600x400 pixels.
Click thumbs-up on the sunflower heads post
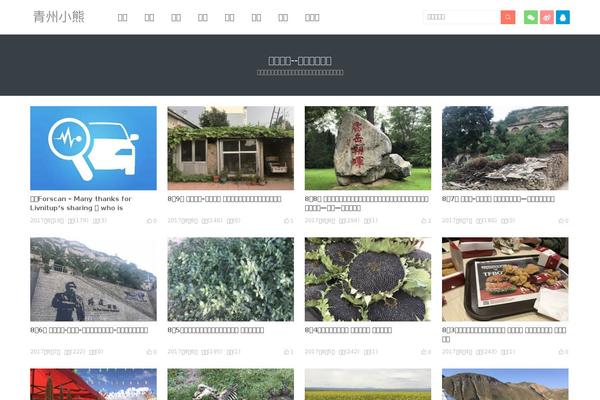coord(426,352)
